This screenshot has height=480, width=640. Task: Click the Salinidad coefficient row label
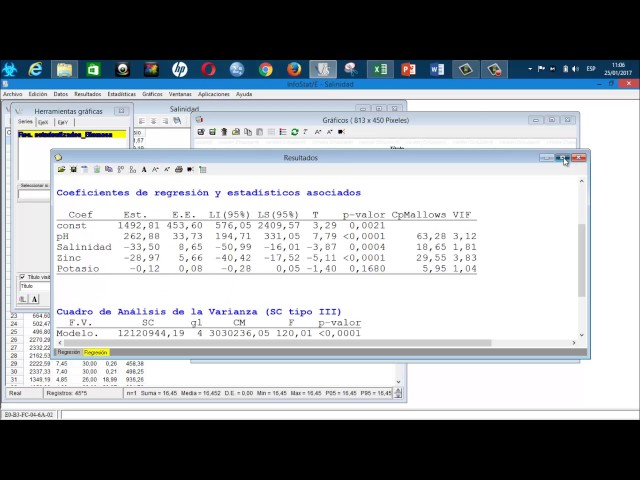pos(84,247)
